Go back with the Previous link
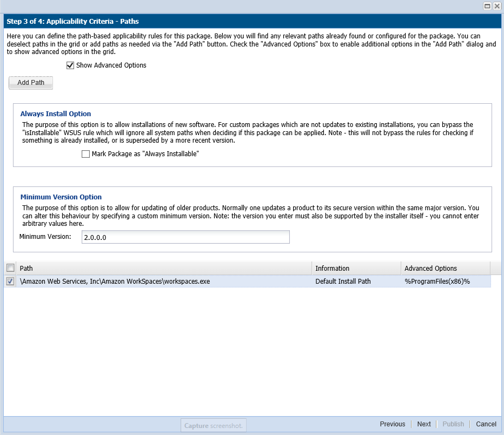Viewport: 504px width, 435px height. tap(392, 424)
